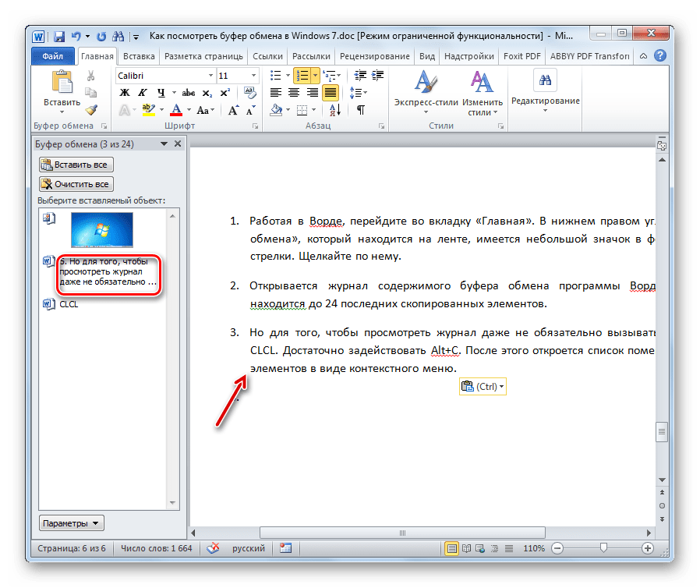Toggle show paragraph marks (¶)
The width and height of the screenshot is (700, 588).
pos(361,110)
